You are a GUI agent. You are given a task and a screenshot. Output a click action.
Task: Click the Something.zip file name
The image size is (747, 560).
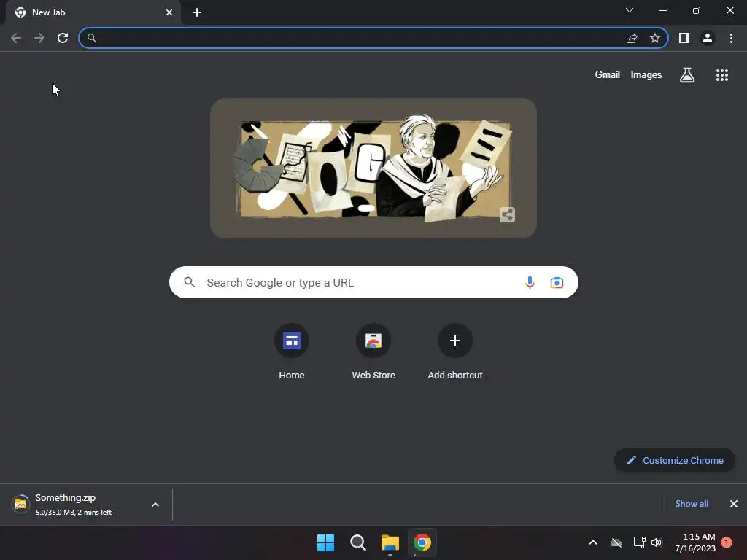pyautogui.click(x=66, y=497)
